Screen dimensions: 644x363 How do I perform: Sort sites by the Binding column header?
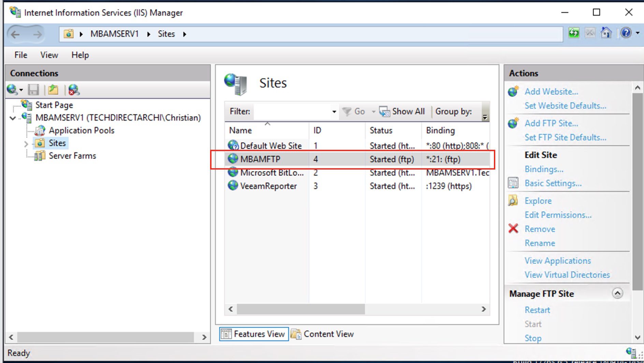(456, 130)
